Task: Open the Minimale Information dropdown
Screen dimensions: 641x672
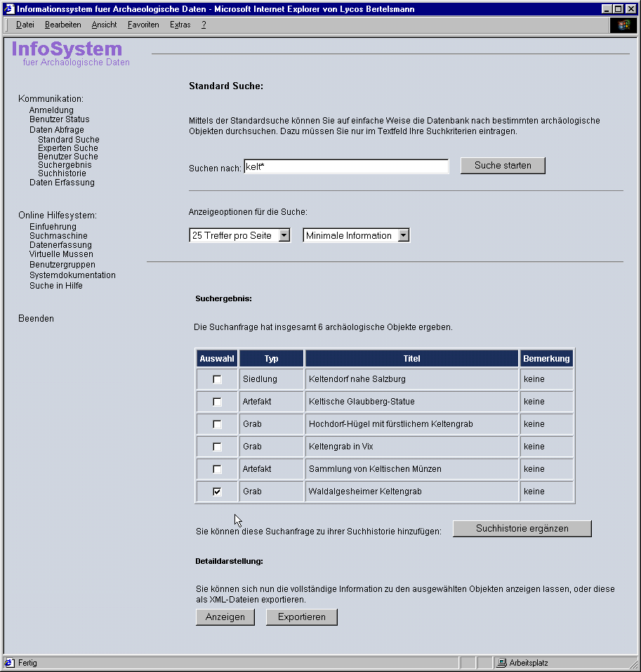Action: [x=356, y=235]
